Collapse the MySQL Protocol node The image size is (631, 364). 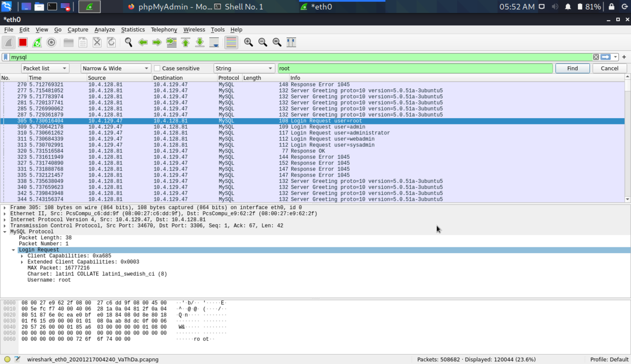click(x=5, y=232)
